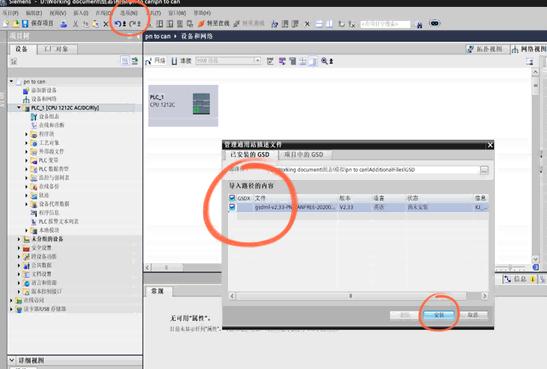Click the Cancel (取消) button in dialog
Viewport: 547px width, 369px height.
pos(473,315)
